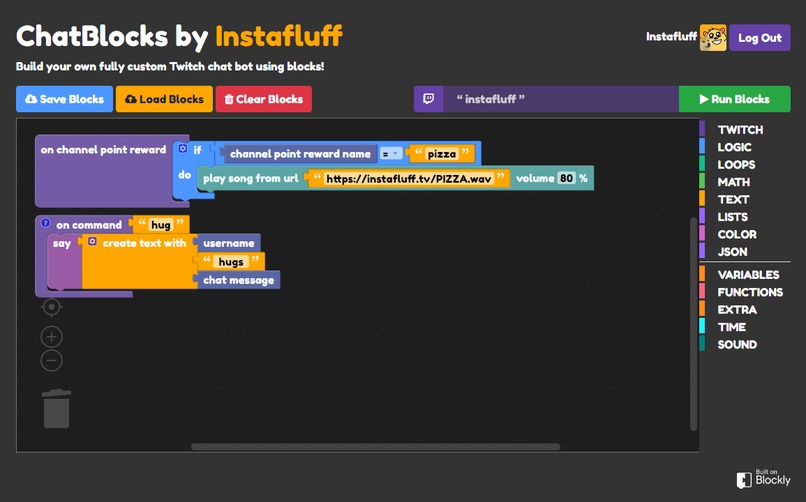806x502 pixels.
Task: Select the on command block label
Action: pyautogui.click(x=89, y=225)
